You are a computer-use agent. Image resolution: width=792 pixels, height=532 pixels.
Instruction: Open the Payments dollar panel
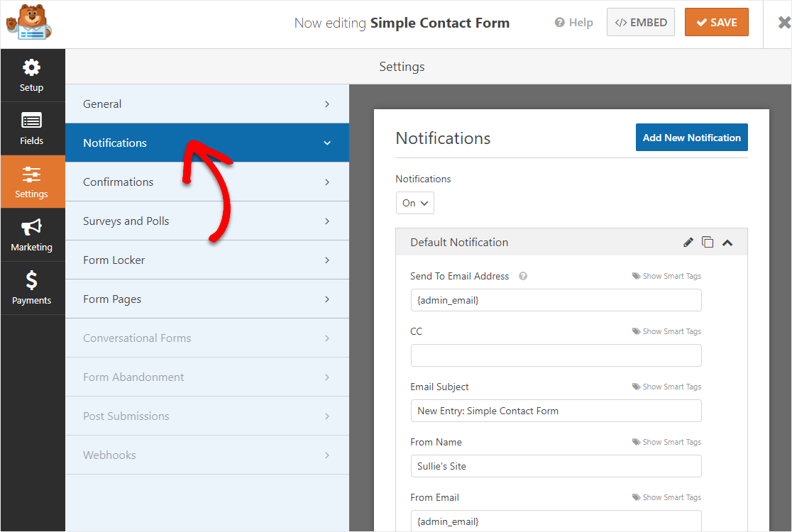(31, 288)
